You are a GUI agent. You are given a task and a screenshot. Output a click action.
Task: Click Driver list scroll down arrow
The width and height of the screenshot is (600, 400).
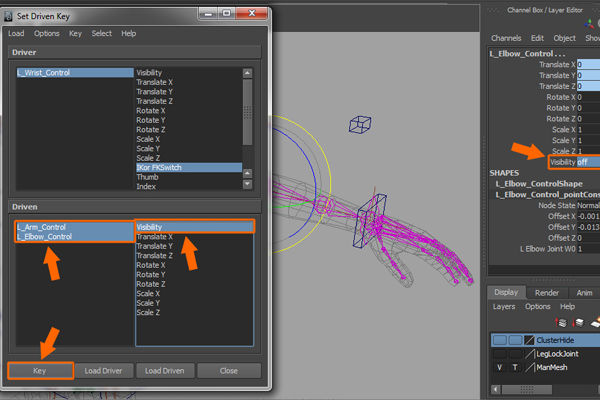pyautogui.click(x=248, y=184)
